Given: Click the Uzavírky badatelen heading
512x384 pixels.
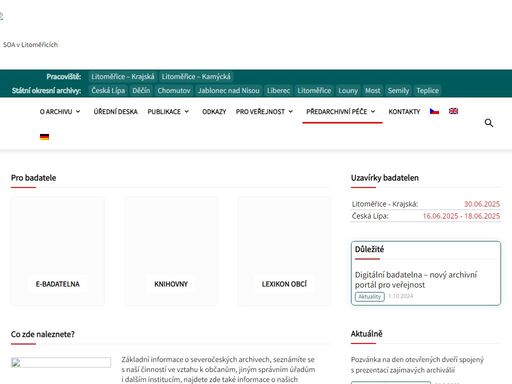Looking at the screenshot, I should (384, 178).
